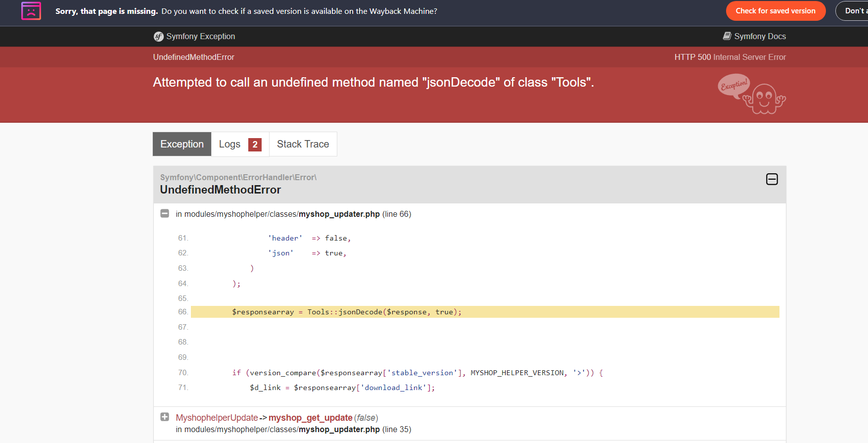Collapse the UndefinedMethodError exception block

(x=772, y=179)
